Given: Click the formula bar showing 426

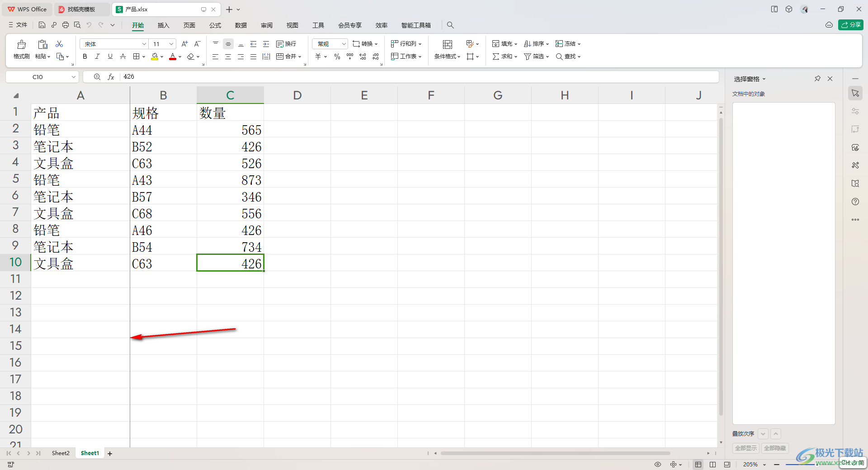Looking at the screenshot, I should [419, 77].
